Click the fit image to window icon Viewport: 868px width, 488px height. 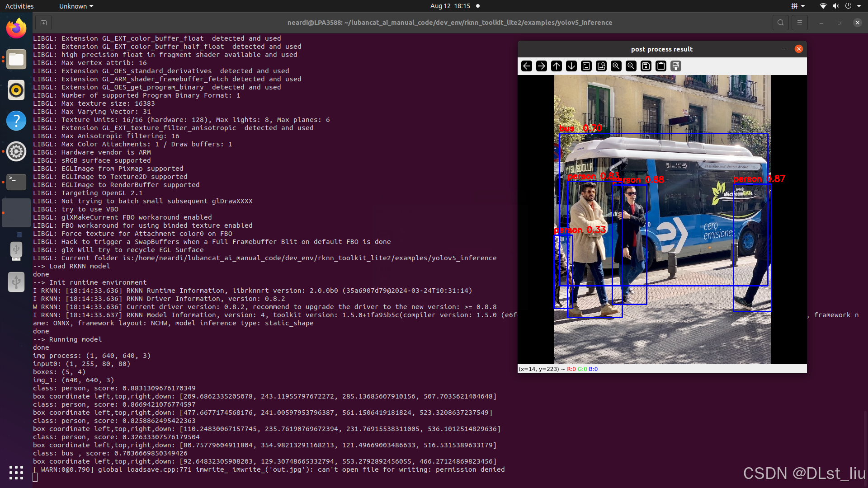(601, 66)
